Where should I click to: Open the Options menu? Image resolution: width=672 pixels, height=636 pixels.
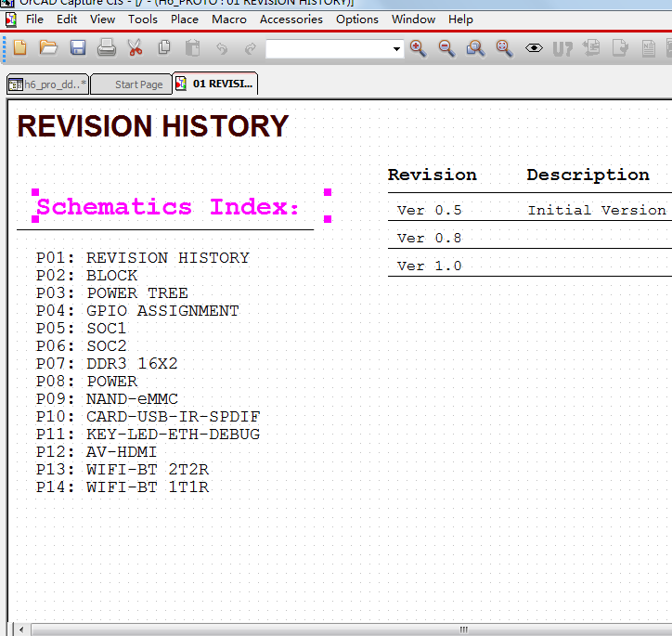[357, 19]
